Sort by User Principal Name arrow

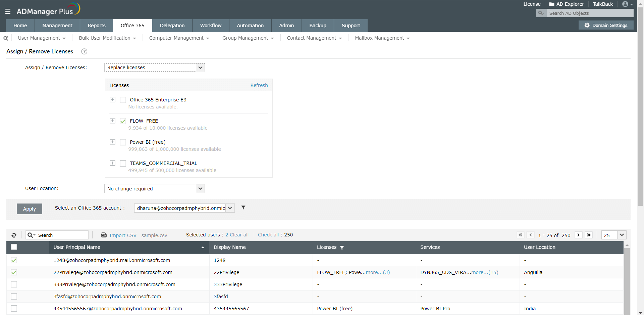pyautogui.click(x=203, y=248)
